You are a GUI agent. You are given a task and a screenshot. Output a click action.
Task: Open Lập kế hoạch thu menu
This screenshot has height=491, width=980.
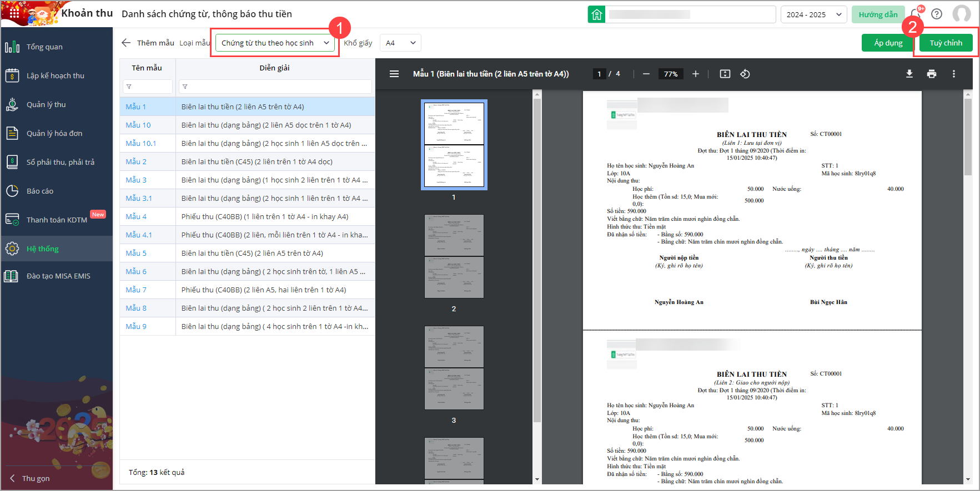coord(56,75)
